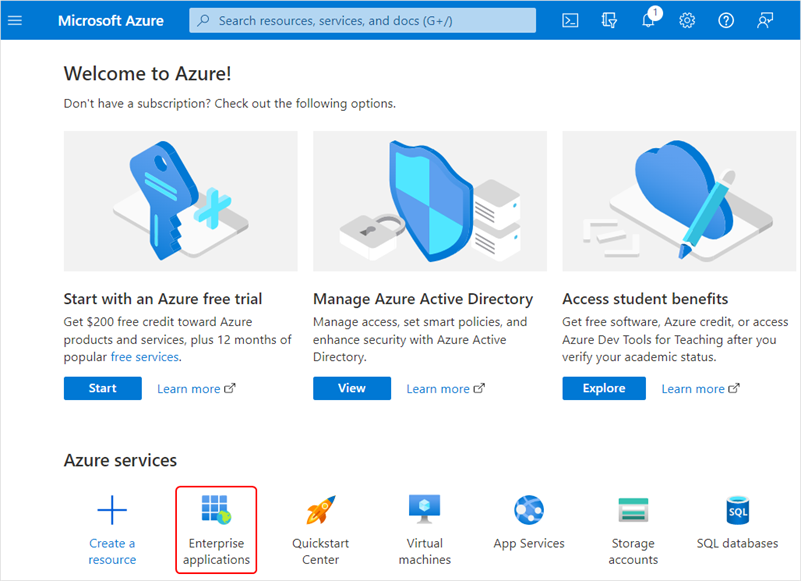
Task: Click Explore under Access student benefits
Action: click(x=604, y=388)
